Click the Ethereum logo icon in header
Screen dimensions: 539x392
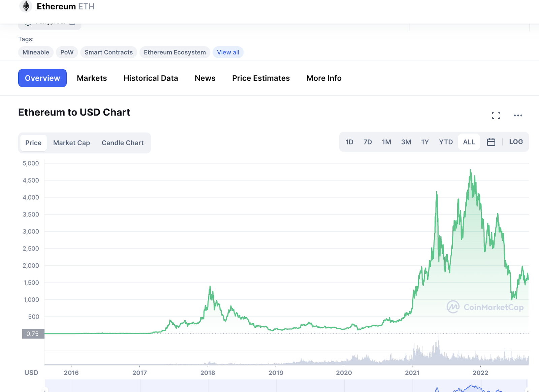click(26, 6)
